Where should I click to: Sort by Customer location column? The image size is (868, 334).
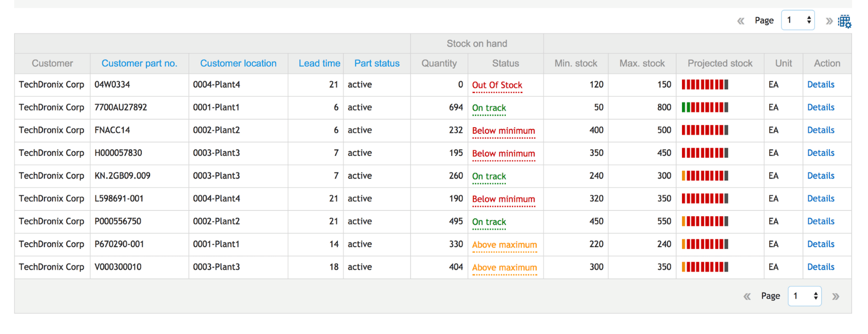coord(238,64)
